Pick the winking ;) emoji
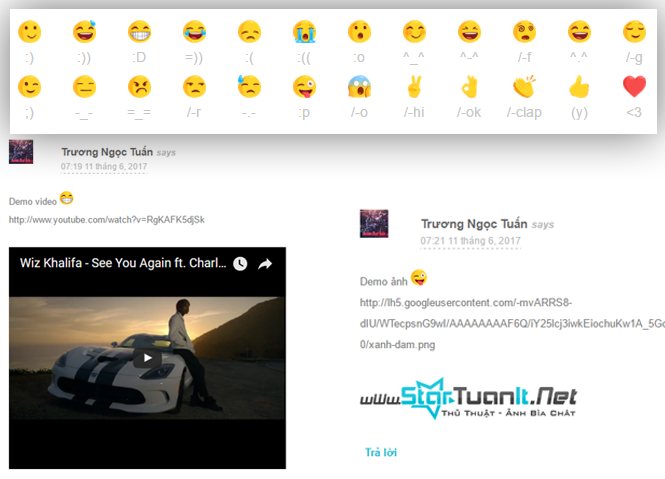665x479 pixels. tap(30, 87)
